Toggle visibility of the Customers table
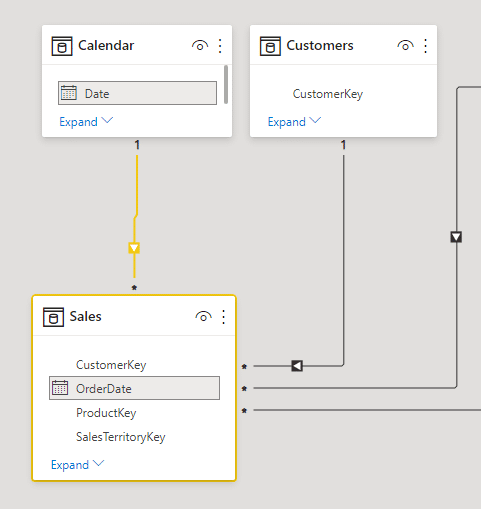The width and height of the screenshot is (481, 509). [x=405, y=46]
